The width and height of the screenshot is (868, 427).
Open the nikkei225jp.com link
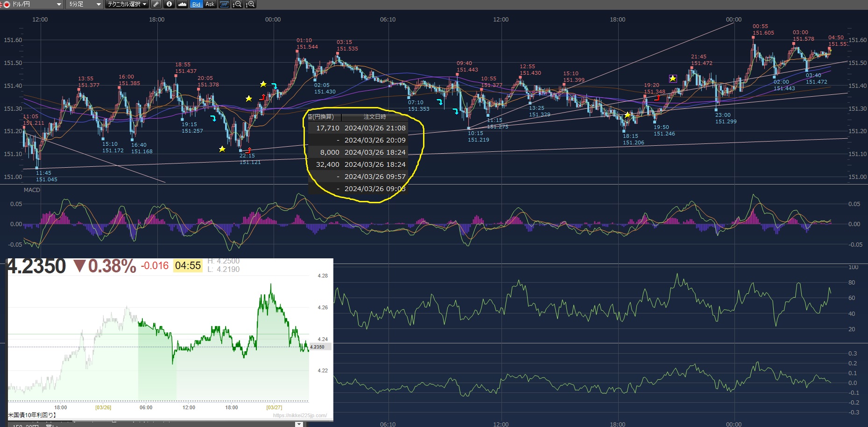click(300, 415)
